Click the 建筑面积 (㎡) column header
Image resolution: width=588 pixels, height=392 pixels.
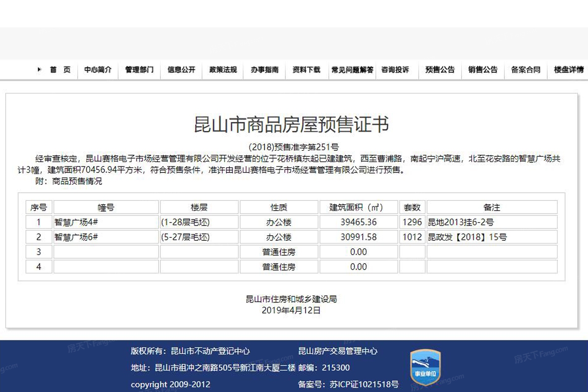[x=359, y=207]
